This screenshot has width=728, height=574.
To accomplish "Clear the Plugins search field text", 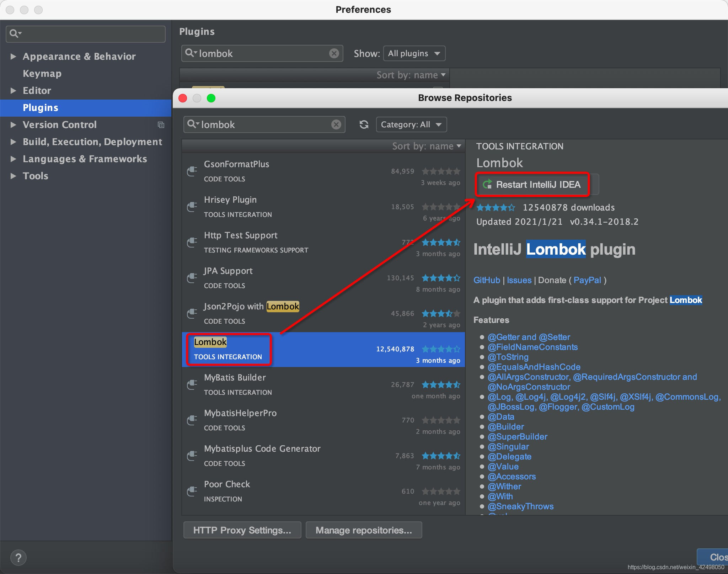I will 334,53.
